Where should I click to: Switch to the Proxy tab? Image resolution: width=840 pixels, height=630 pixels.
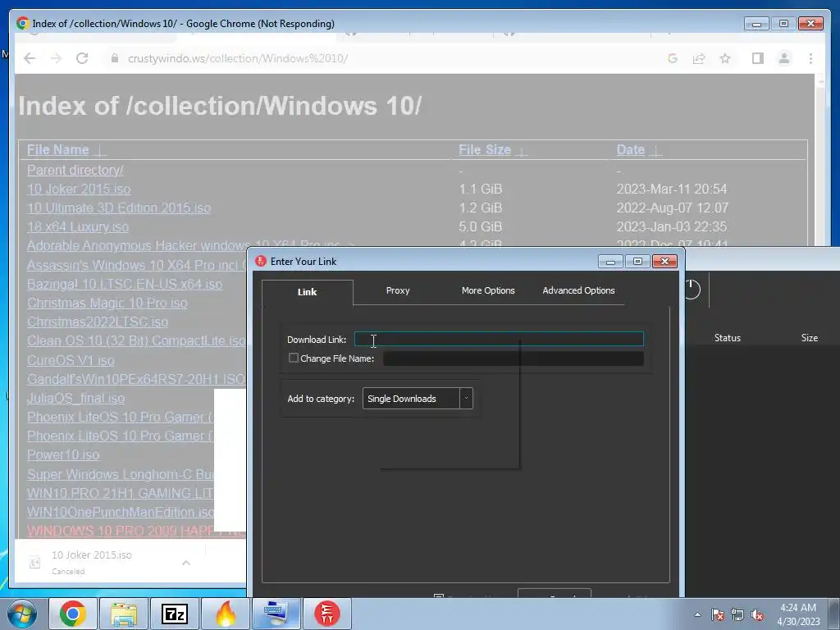(x=398, y=290)
